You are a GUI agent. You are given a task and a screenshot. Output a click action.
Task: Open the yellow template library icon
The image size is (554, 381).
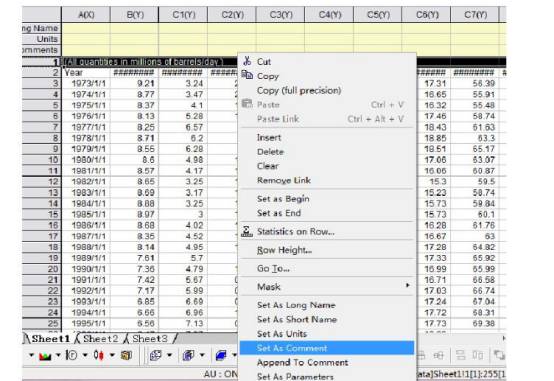point(126,355)
